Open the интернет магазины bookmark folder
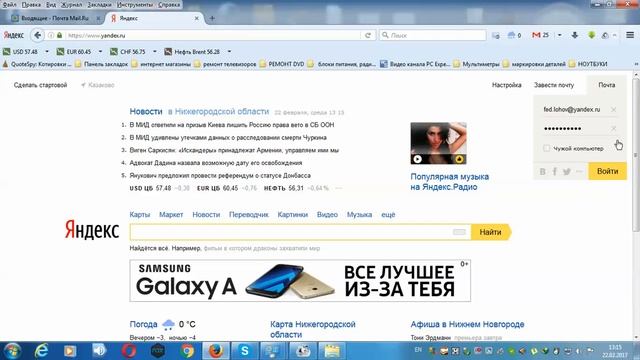The image size is (640, 360). (161, 64)
